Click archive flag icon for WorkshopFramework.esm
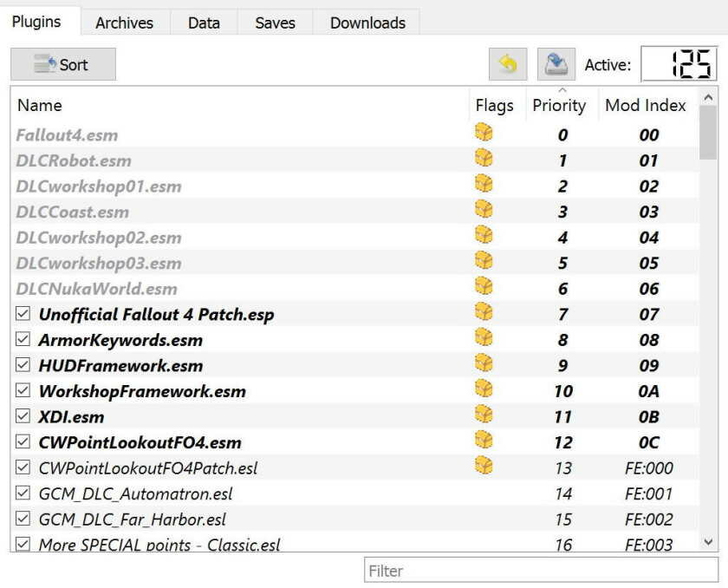The width and height of the screenshot is (728, 588). coord(484,389)
